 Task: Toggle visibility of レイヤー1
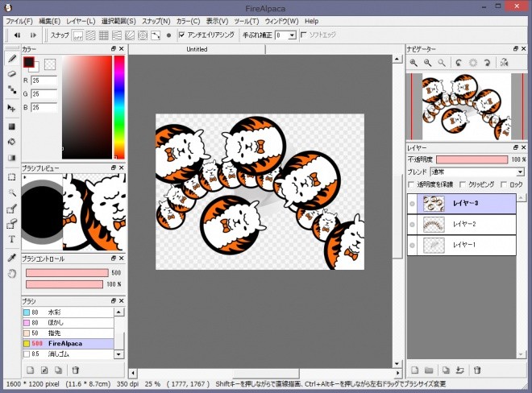tap(412, 245)
